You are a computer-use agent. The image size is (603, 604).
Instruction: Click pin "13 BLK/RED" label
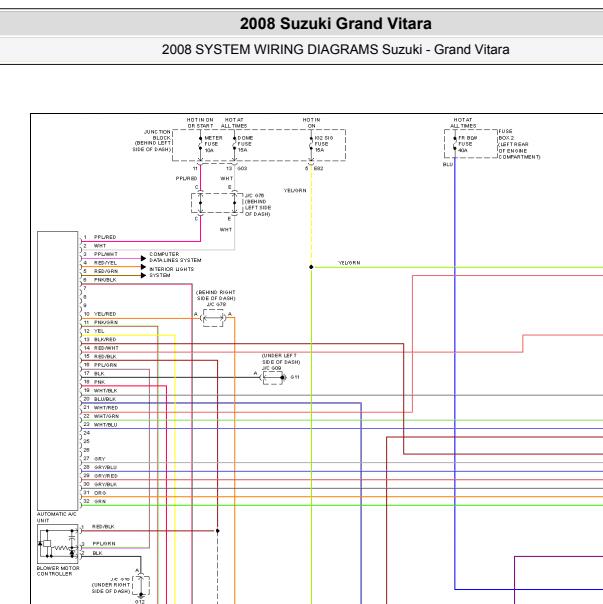(x=100, y=340)
